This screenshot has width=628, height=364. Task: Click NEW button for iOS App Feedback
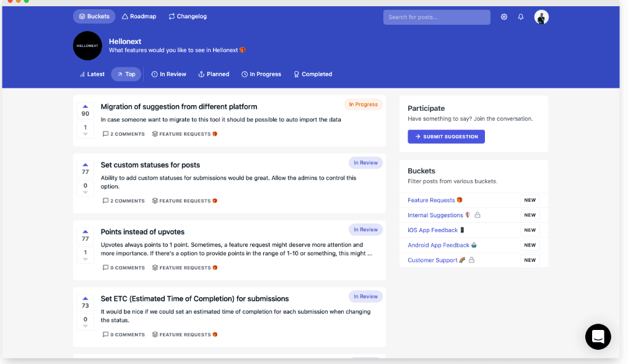(x=530, y=230)
